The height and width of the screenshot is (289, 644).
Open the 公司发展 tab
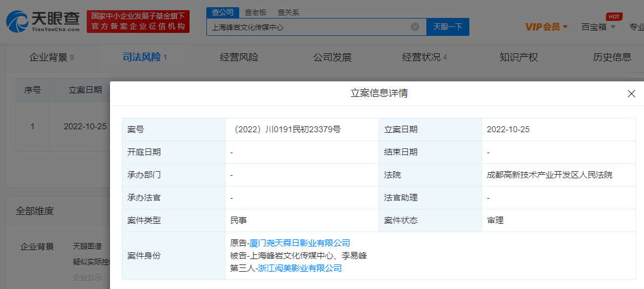pos(332,57)
